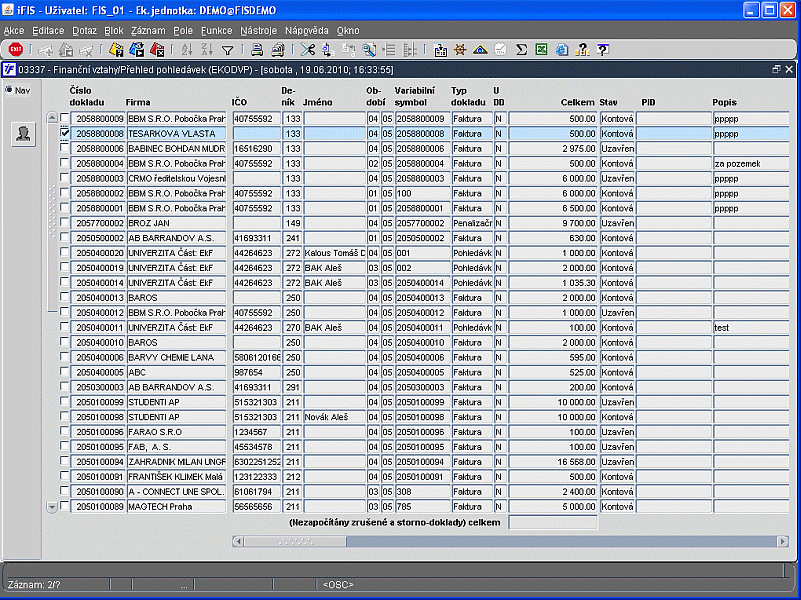Image resolution: width=801 pixels, height=600 pixels.
Task: Click the Popis cell test
Action: tap(750, 328)
